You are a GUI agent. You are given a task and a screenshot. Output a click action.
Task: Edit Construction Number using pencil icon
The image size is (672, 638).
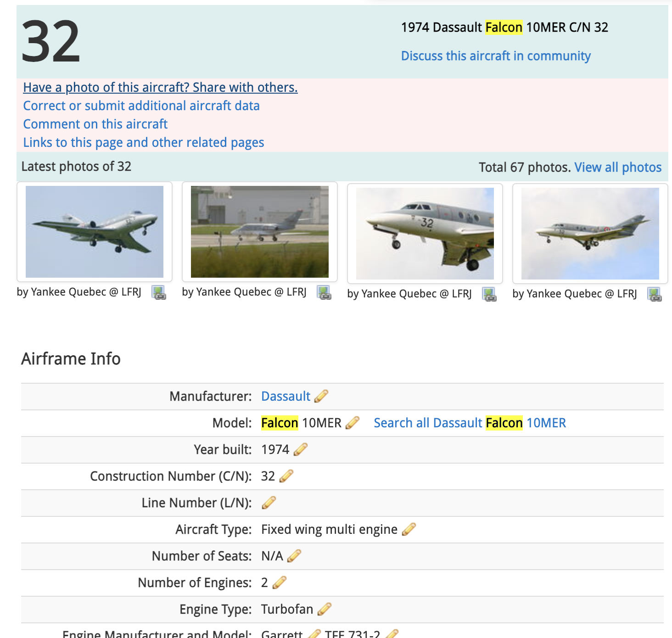point(286,476)
